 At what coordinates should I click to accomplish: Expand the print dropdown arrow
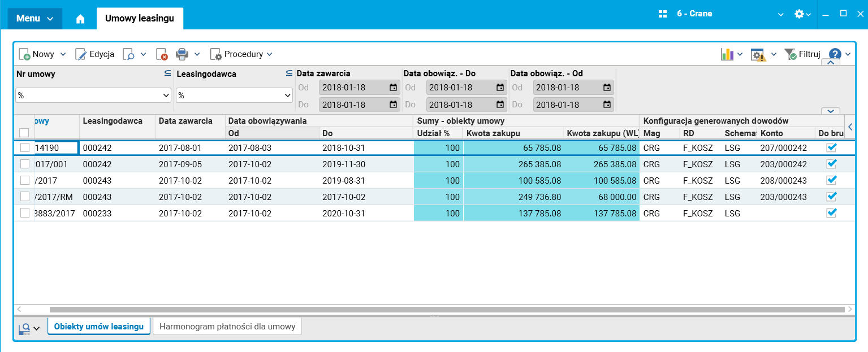click(197, 54)
